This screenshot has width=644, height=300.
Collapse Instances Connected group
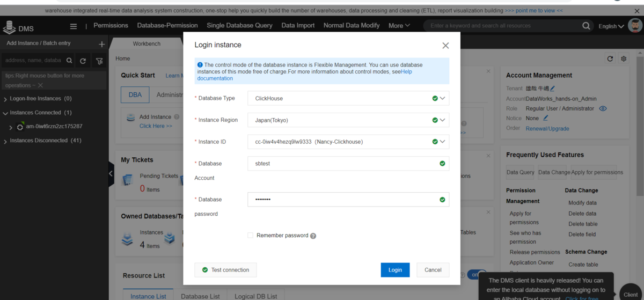pos(5,113)
